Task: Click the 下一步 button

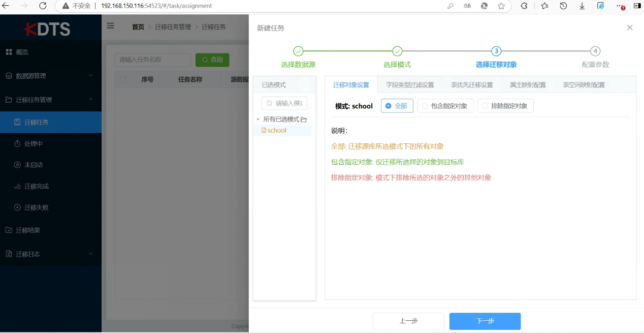Action: (x=485, y=321)
